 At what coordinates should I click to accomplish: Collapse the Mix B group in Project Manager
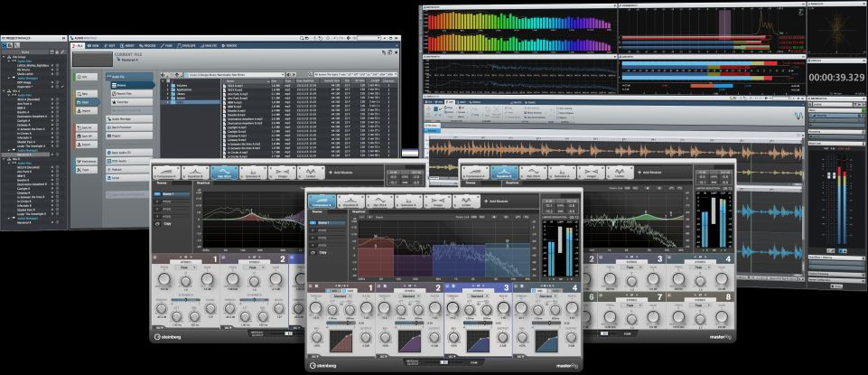tap(4, 159)
